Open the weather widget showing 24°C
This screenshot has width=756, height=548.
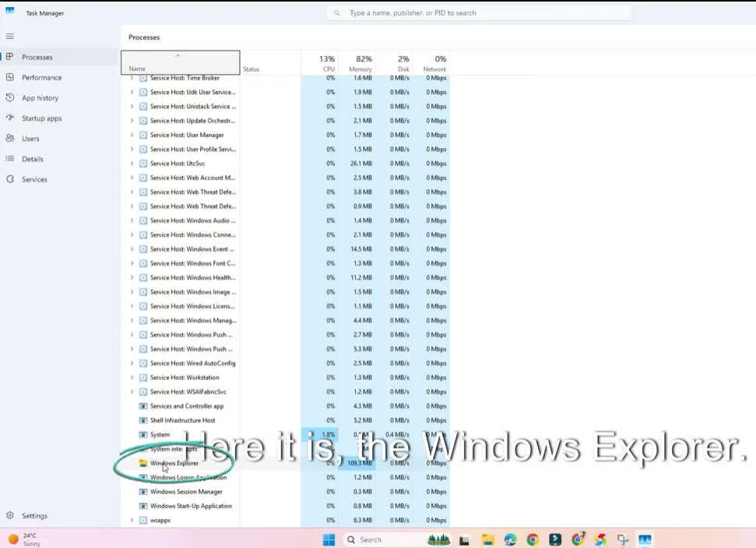[24, 539]
